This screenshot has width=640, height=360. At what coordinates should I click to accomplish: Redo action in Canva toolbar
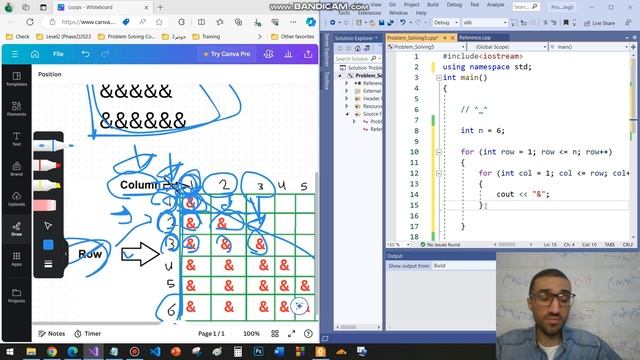pyautogui.click(x=105, y=54)
